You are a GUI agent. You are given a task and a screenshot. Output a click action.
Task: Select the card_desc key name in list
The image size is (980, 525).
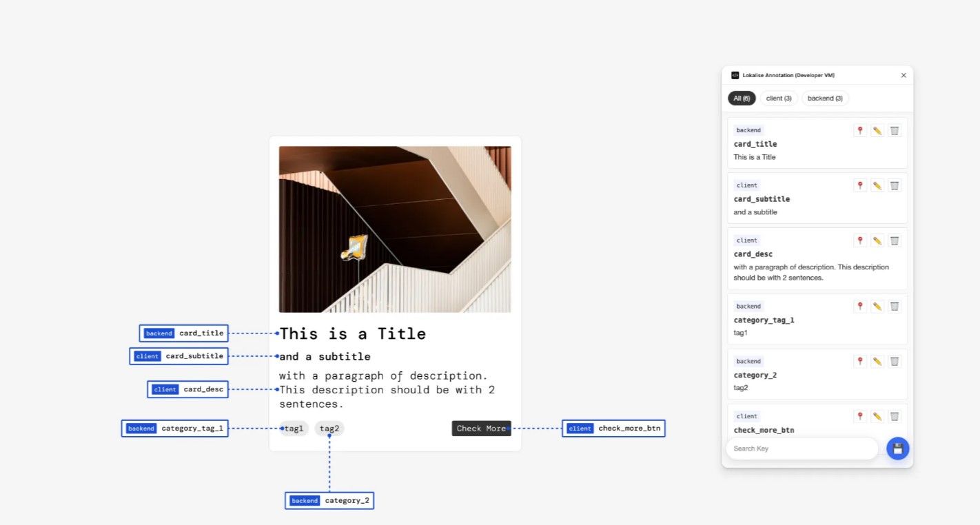pos(753,254)
